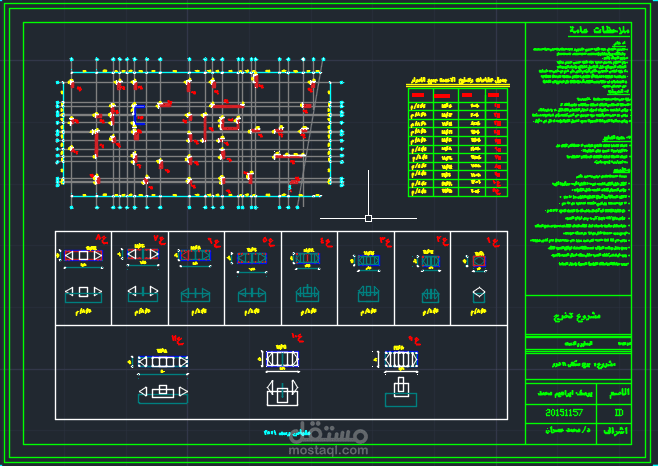The width and height of the screenshot is (658, 466).
Task: Select the red ع٦ footing detail label
Action: tap(214, 242)
